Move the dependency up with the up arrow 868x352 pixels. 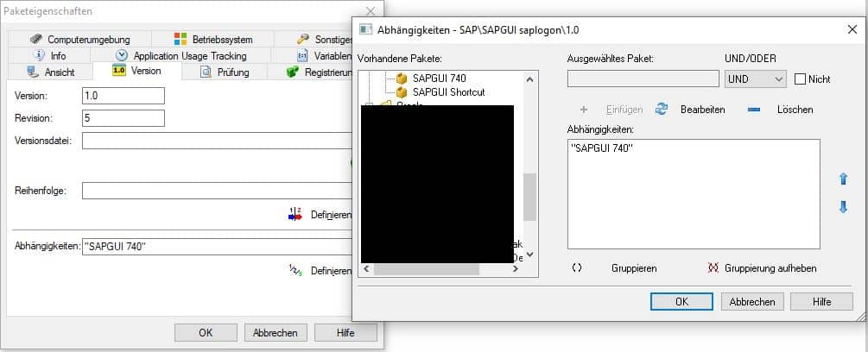pos(843,179)
